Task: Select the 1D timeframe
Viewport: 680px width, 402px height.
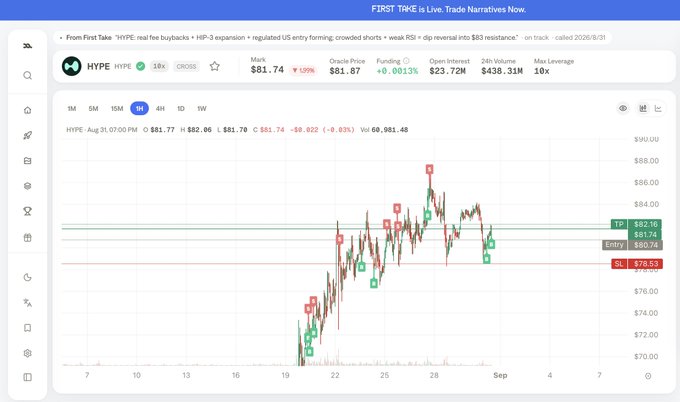Action: tap(181, 108)
